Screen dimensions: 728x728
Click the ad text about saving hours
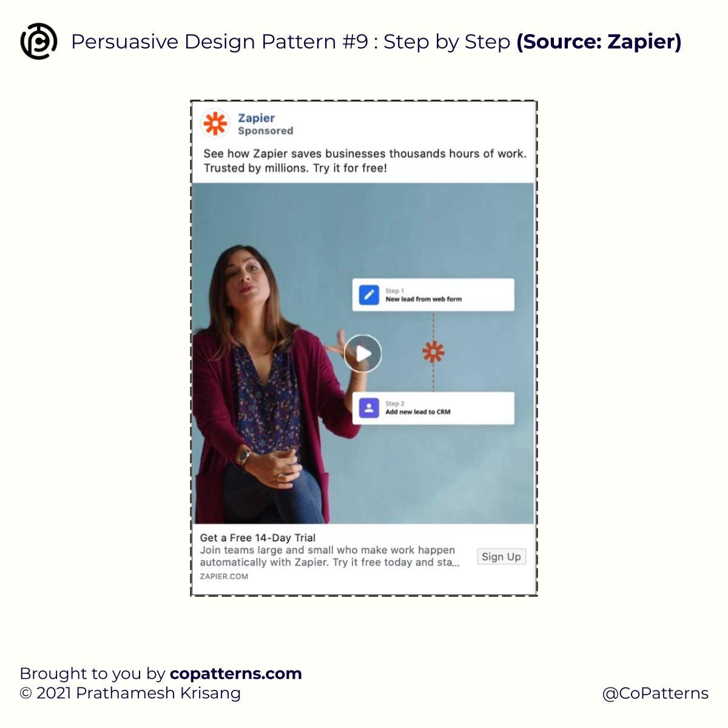click(x=365, y=161)
